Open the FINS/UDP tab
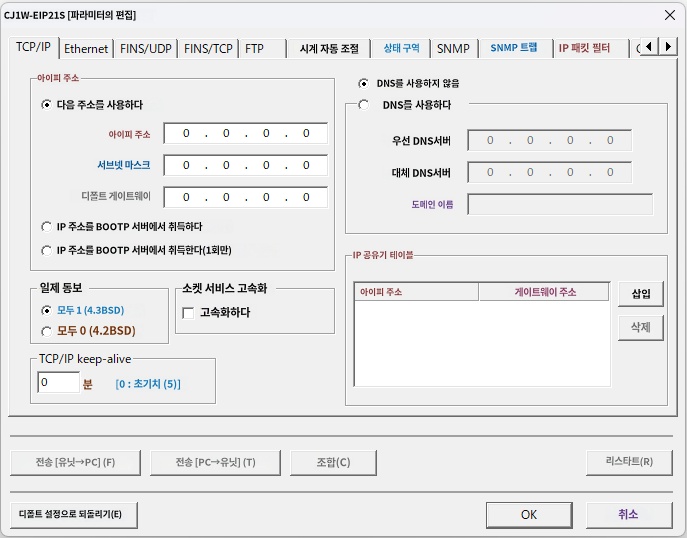This screenshot has height=538, width=687. (x=145, y=49)
